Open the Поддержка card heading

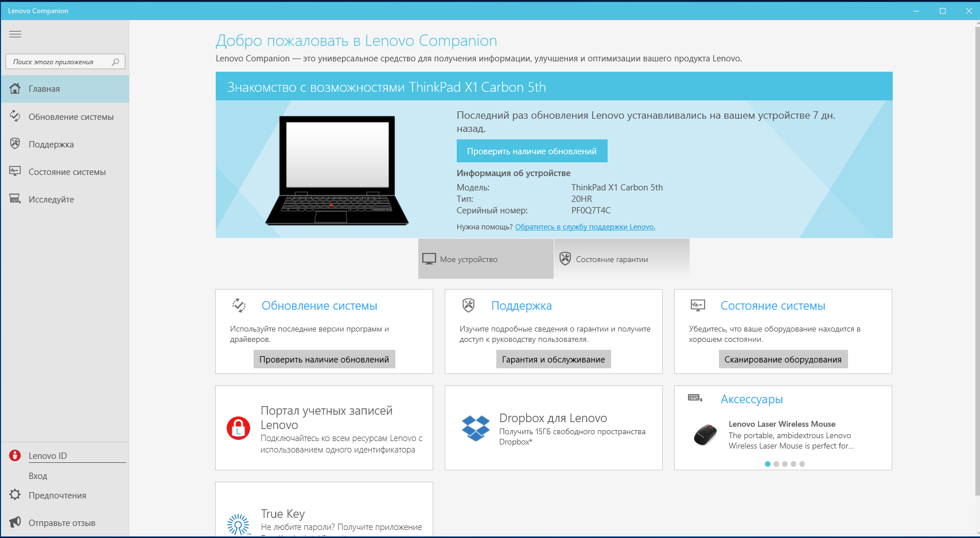(x=522, y=306)
